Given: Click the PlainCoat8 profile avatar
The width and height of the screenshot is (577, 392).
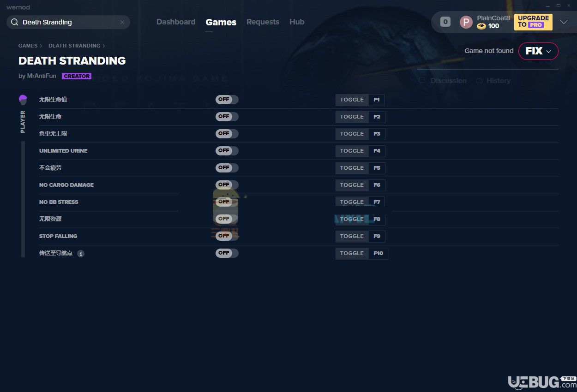Looking at the screenshot, I should [x=466, y=22].
